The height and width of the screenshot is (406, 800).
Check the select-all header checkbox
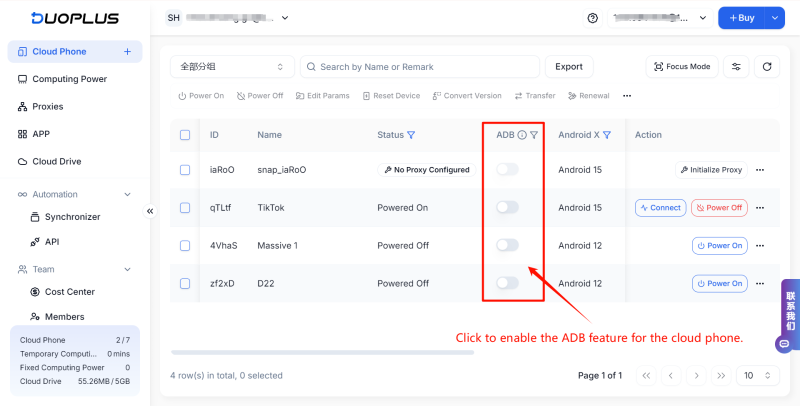tap(185, 135)
